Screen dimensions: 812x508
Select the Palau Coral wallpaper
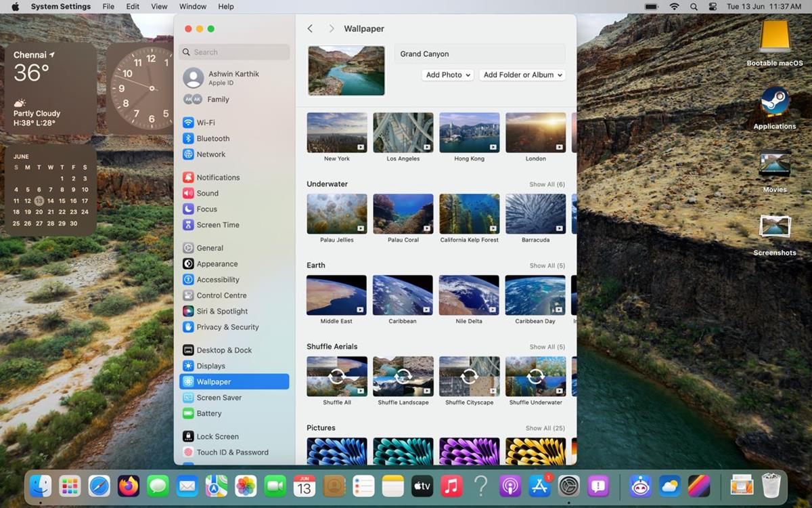pos(403,213)
